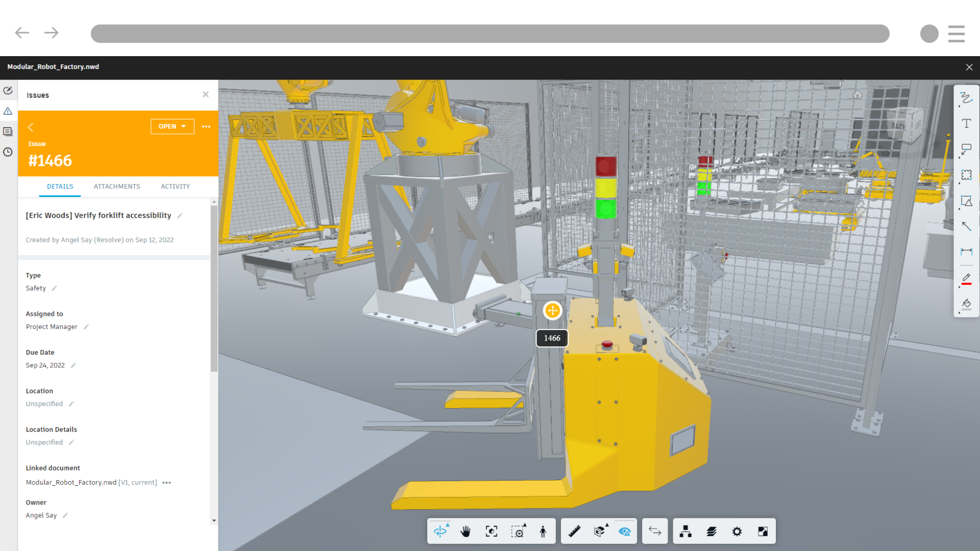Navigate back to issues list
This screenshot has height=551, width=980.
[x=32, y=127]
